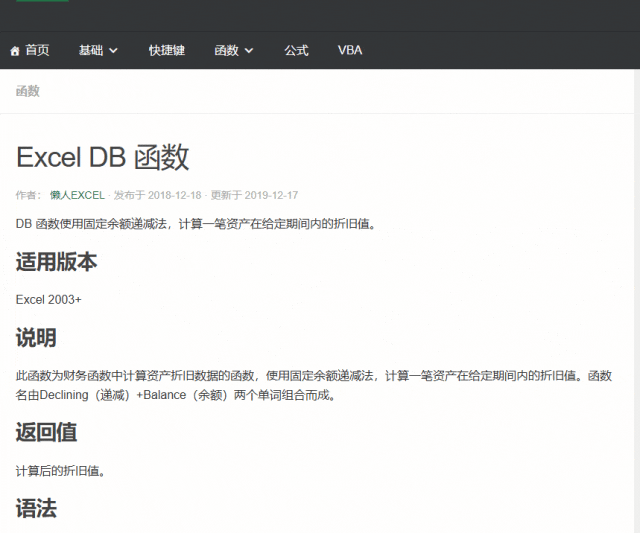This screenshot has height=533, width=640.
Task: Click the publish date 2018-12-18 text
Action: pyautogui.click(x=175, y=195)
